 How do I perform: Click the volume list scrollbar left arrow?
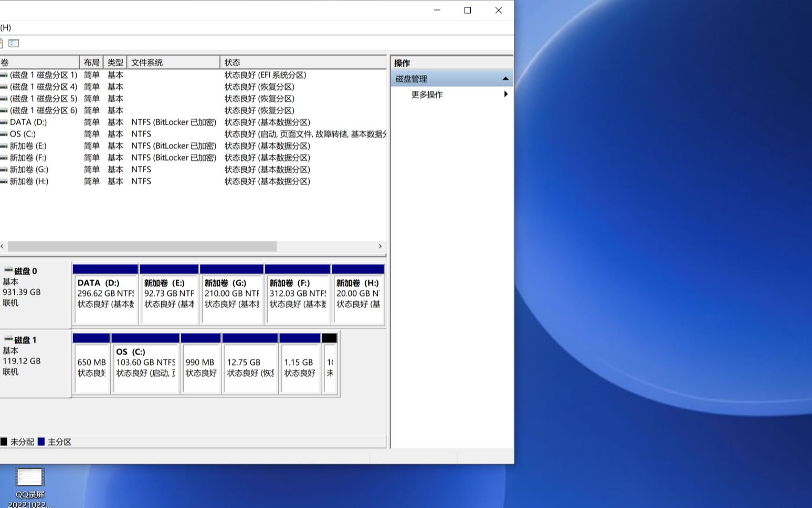3,246
